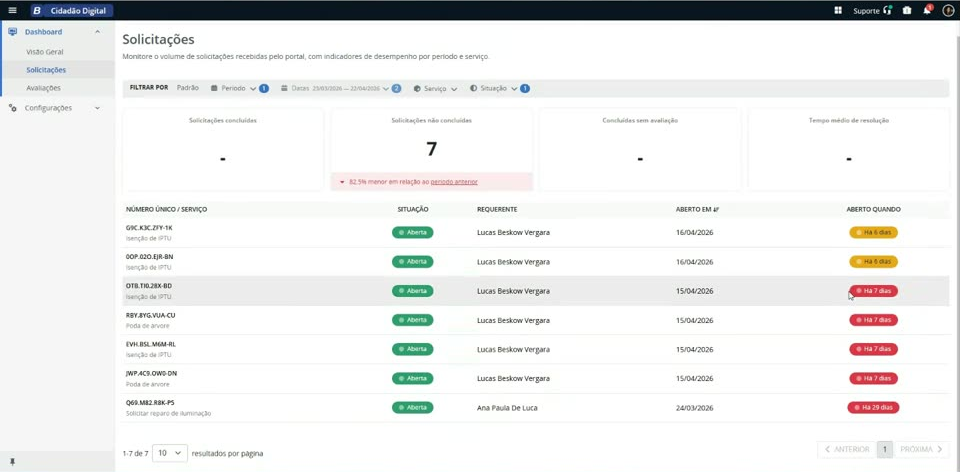Open the hamburger menu icon
Viewport: 960px width, 472px height.
(x=12, y=10)
